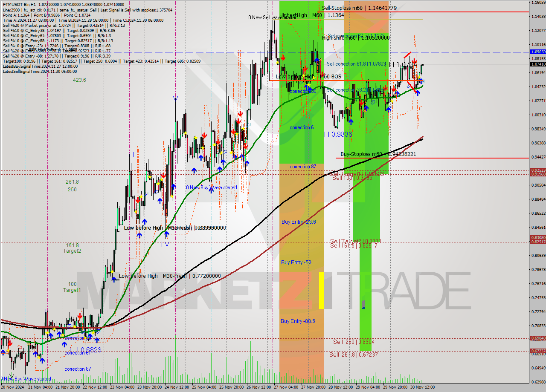Image resolution: width=546 pixels, height=392 pixels.
Task: Click the green 'Target1' label
Action: click(x=72, y=290)
